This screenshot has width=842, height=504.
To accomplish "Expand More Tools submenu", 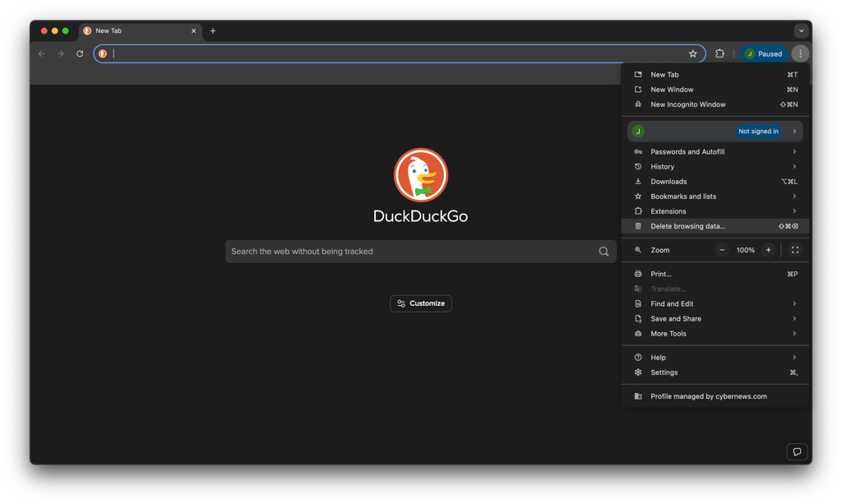I will tap(715, 334).
